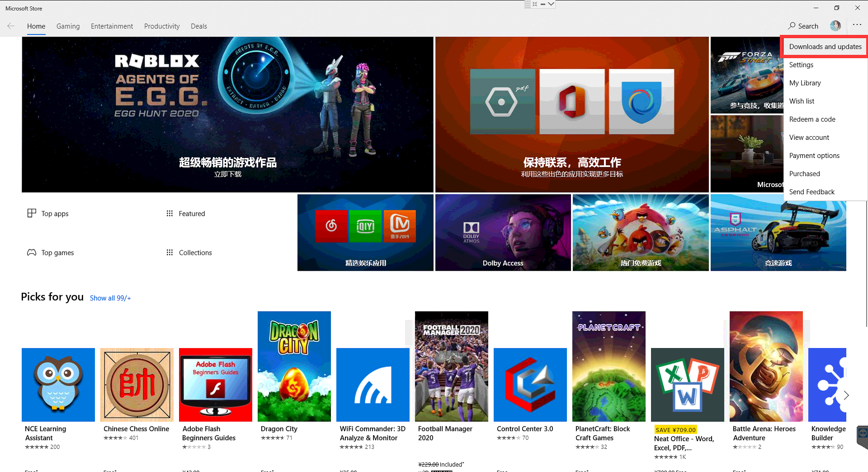Open the Forza Street banner
Screen dimensions: 868x472
coord(747,75)
